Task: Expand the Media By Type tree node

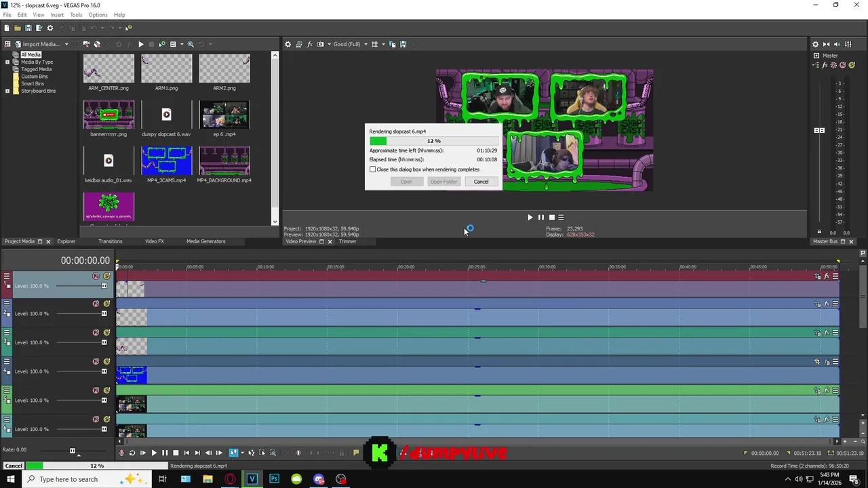Action: [x=7, y=62]
